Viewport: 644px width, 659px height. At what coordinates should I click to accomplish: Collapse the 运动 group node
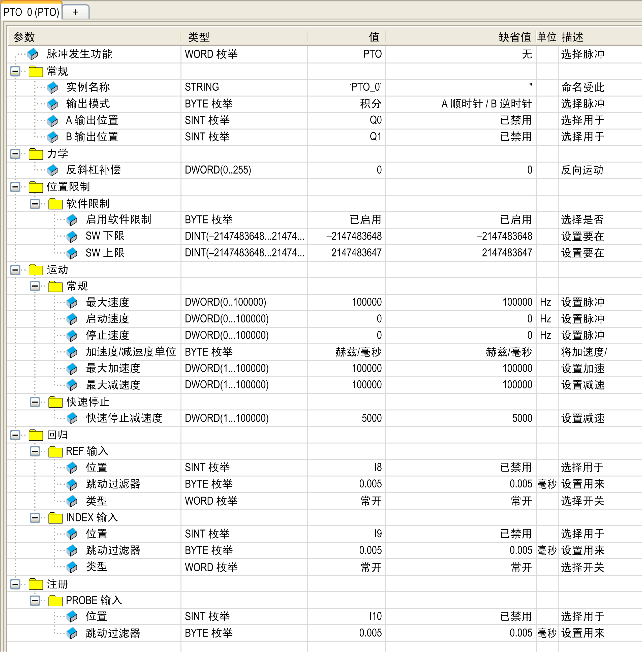(15, 270)
